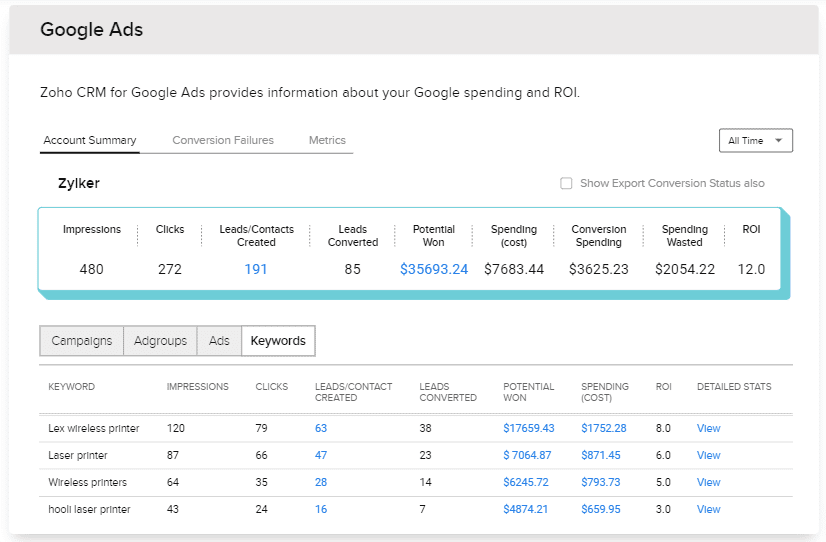Click the Spending cost value $7683.44
Viewport: 826px width, 542px height.
pyautogui.click(x=514, y=269)
